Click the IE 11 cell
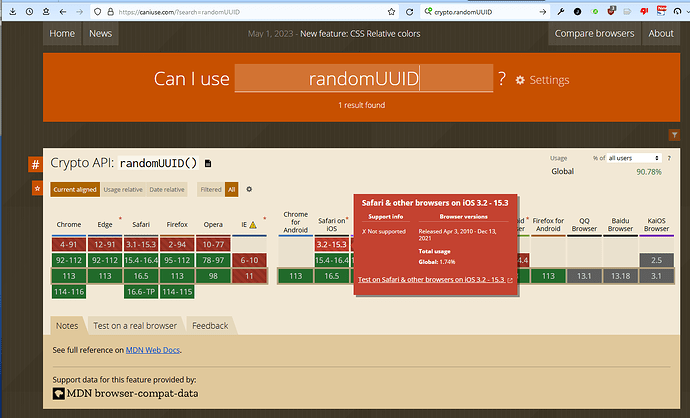This screenshot has width=690, height=418. [249, 276]
